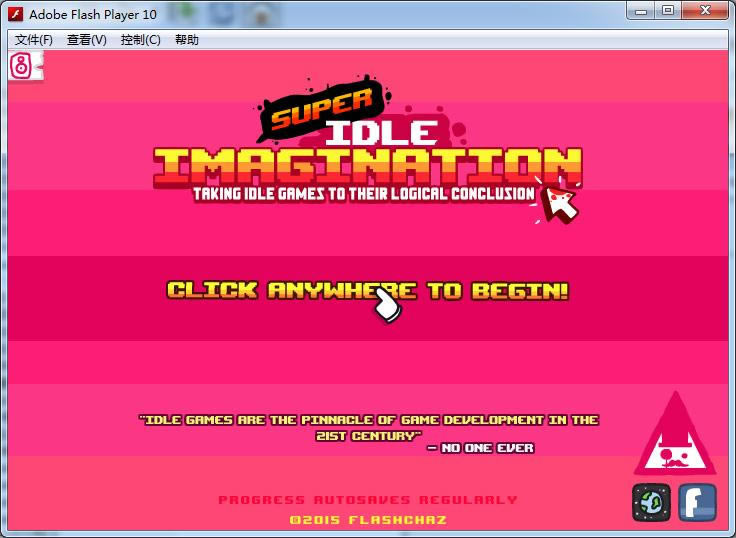Open the 查看(V) menu

(x=86, y=40)
